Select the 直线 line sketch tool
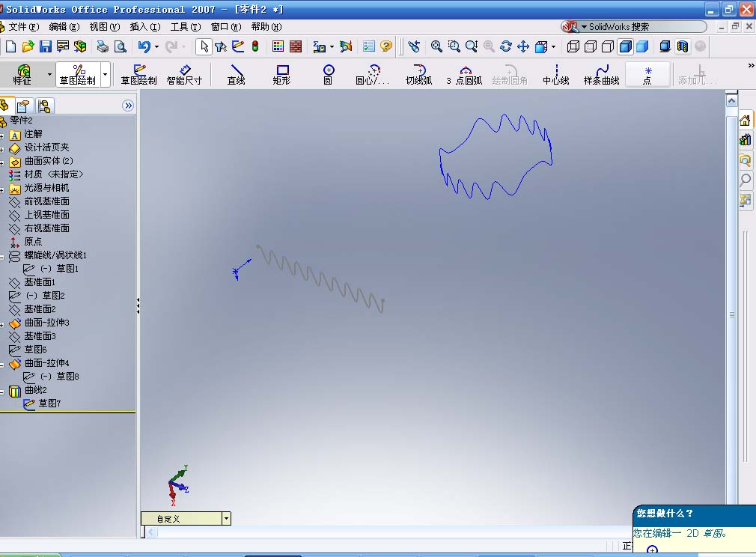Screen dimensions: 756x557 (237, 75)
